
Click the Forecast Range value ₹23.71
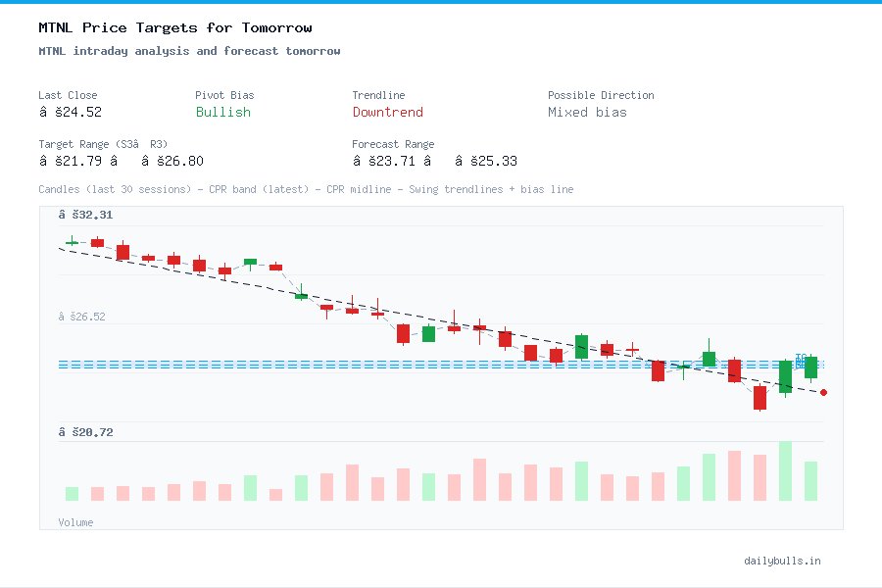[x=382, y=160]
